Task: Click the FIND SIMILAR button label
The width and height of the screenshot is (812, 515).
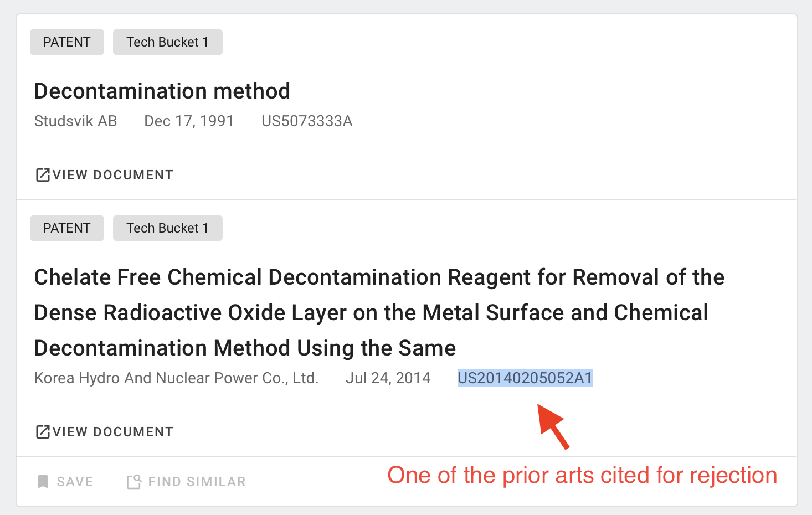Action: point(197,482)
